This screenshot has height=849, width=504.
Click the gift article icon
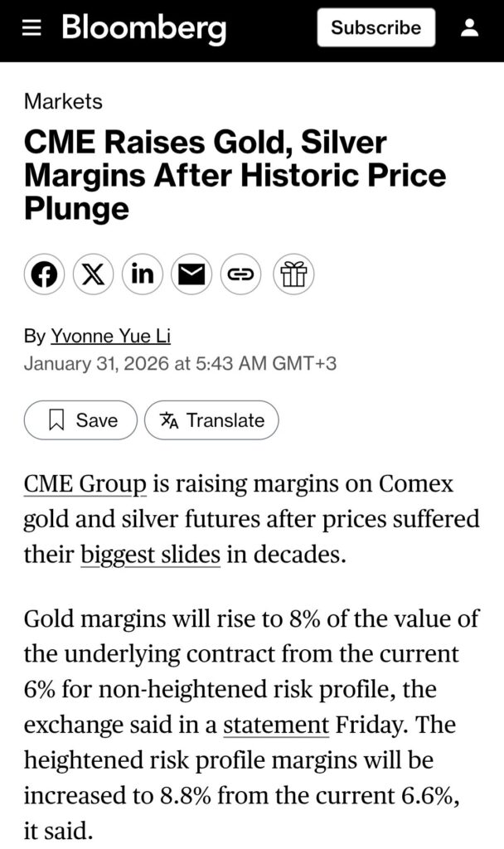pos(293,274)
